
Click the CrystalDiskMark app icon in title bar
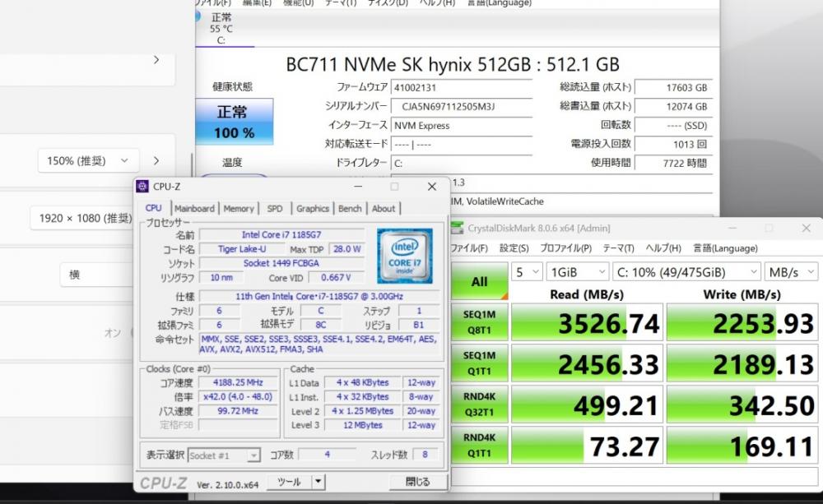pyautogui.click(x=457, y=228)
